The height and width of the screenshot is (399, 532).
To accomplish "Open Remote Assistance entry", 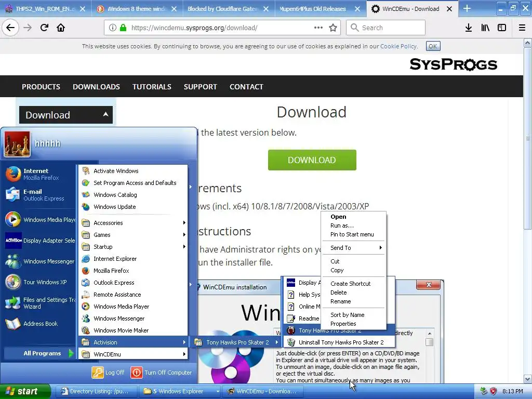I will tap(133, 295).
